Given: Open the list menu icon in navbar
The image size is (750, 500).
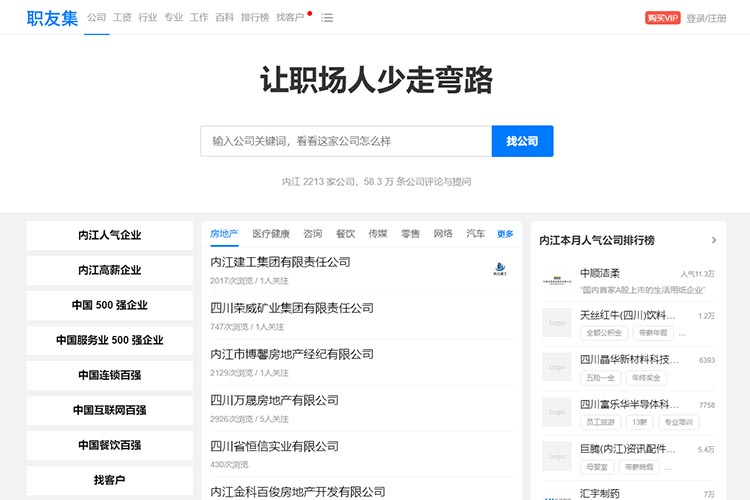Looking at the screenshot, I should pos(327,18).
